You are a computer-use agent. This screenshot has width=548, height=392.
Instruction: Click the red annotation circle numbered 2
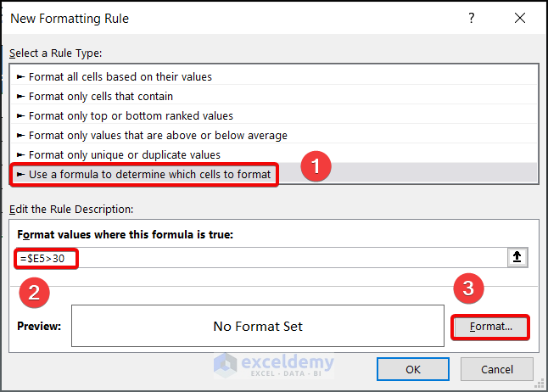34,294
